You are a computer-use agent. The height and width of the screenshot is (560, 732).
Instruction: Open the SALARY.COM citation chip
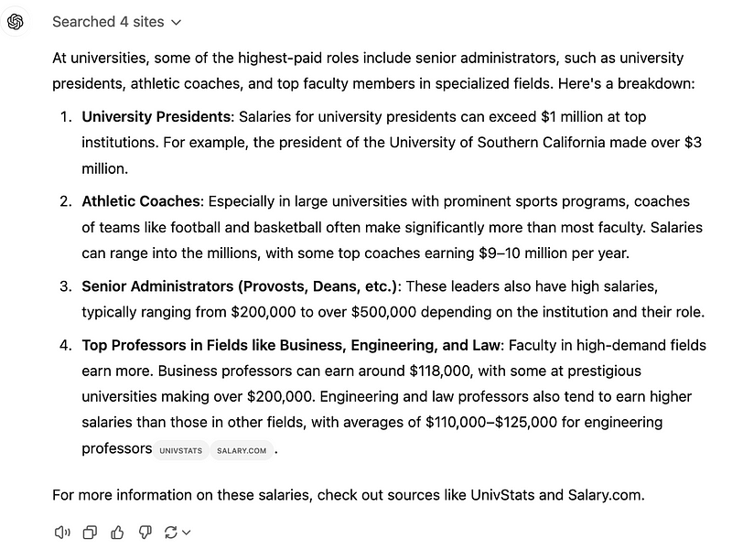241,450
